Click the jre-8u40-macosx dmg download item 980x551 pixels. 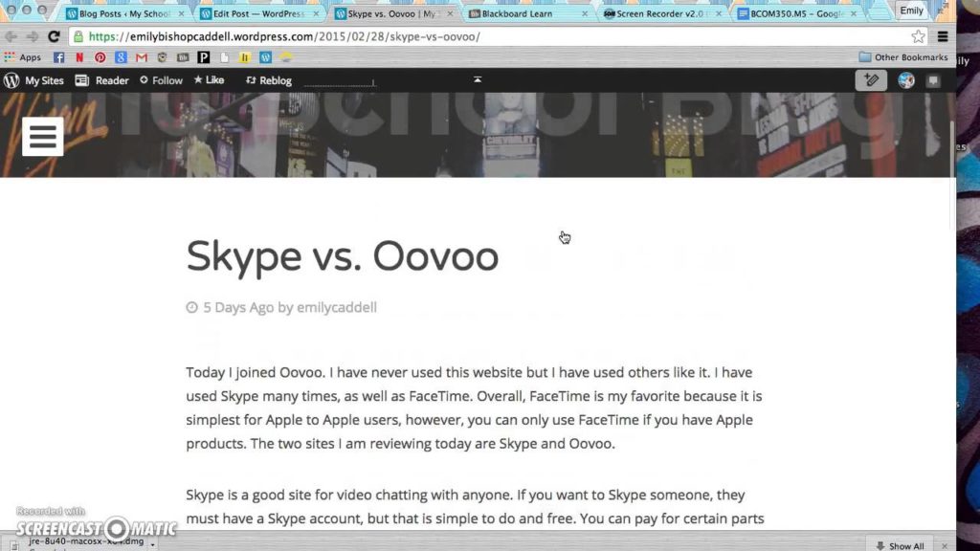[x=78, y=543]
